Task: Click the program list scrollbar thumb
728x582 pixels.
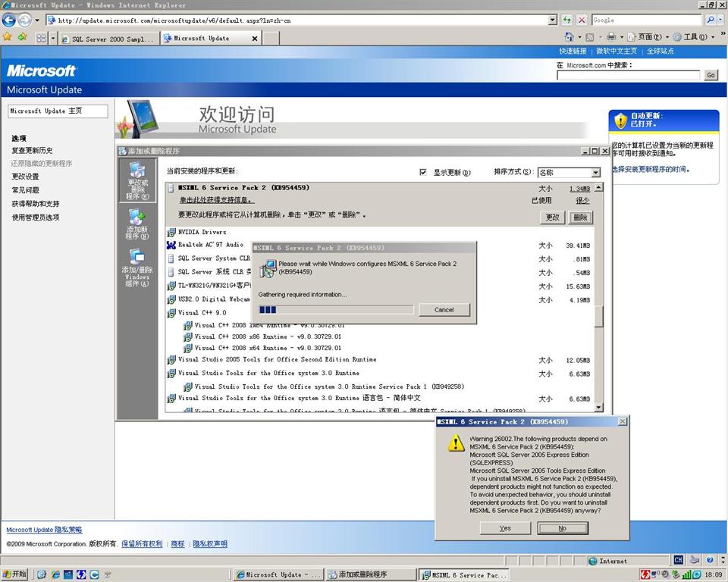Action: pos(599,317)
